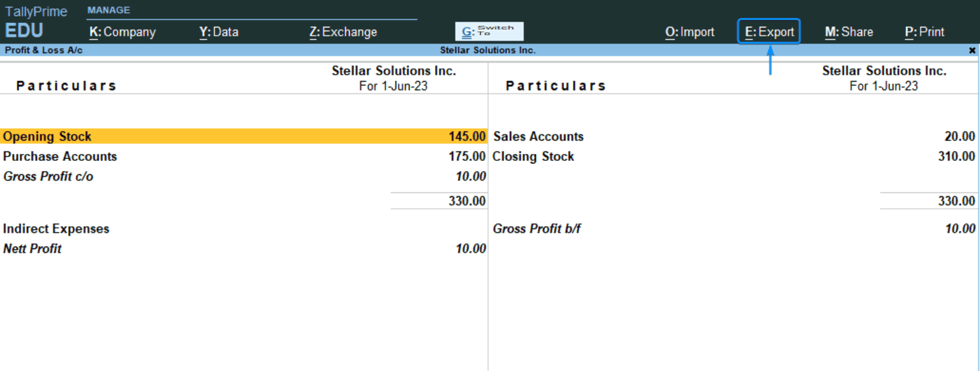Open the highlighted Export menu
The image size is (980, 371).
tap(768, 31)
